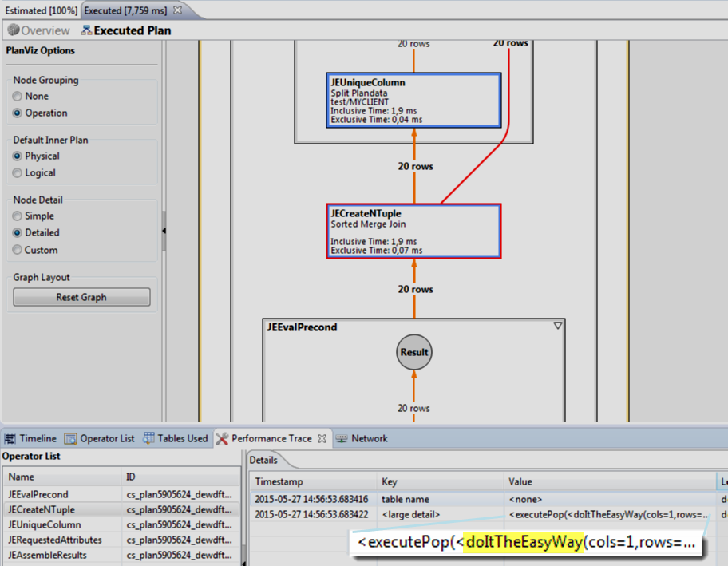
Task: Open the Network tab
Action: pos(362,439)
